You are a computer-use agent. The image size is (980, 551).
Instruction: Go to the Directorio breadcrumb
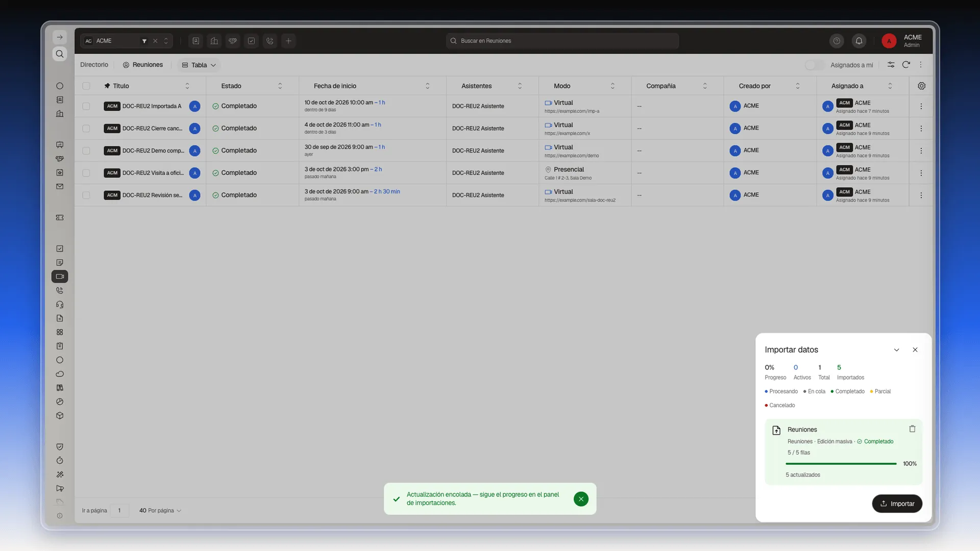point(94,65)
